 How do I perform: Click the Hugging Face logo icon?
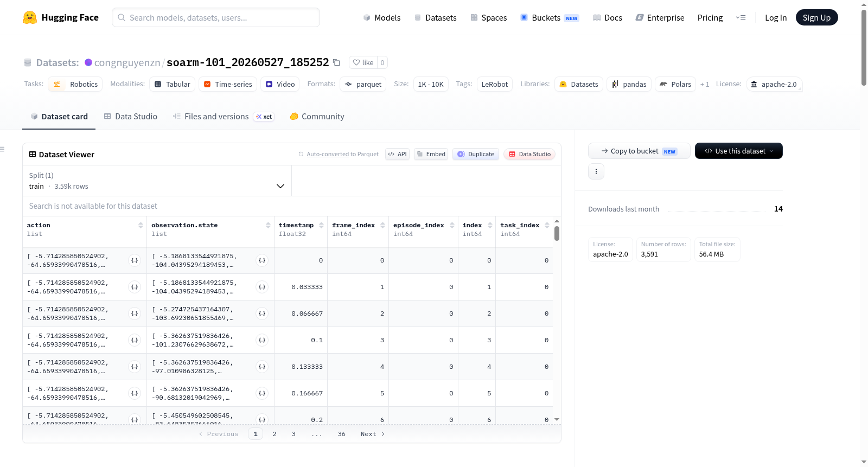click(x=30, y=17)
